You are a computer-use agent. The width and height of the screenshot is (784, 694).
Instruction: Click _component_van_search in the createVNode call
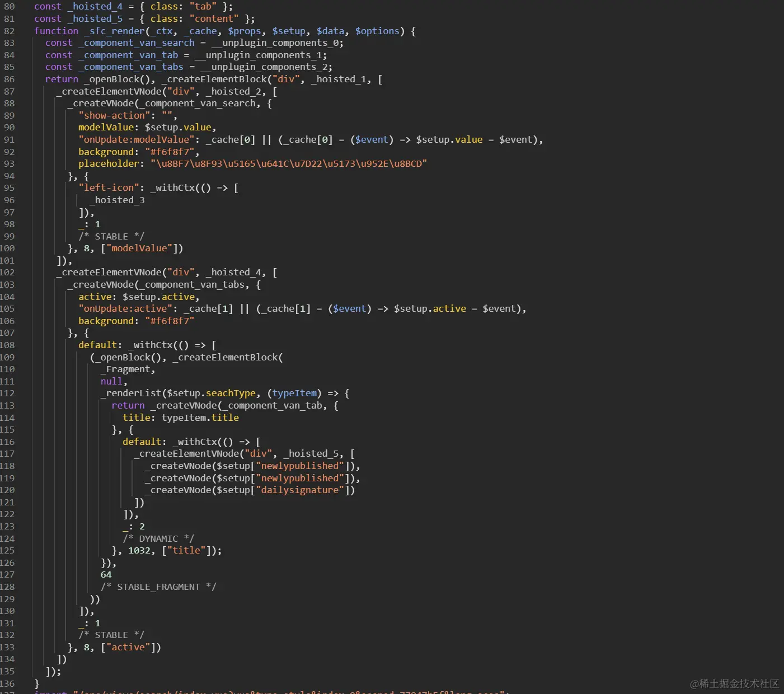tap(198, 104)
